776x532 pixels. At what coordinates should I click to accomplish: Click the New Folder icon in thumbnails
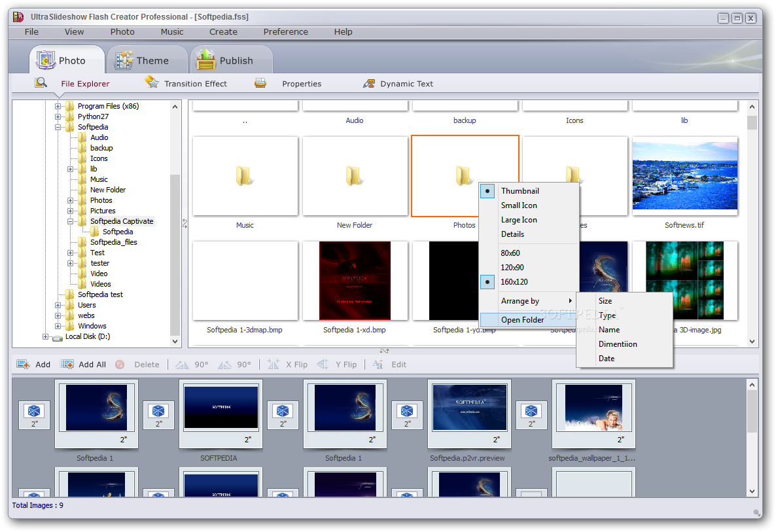pos(354,175)
